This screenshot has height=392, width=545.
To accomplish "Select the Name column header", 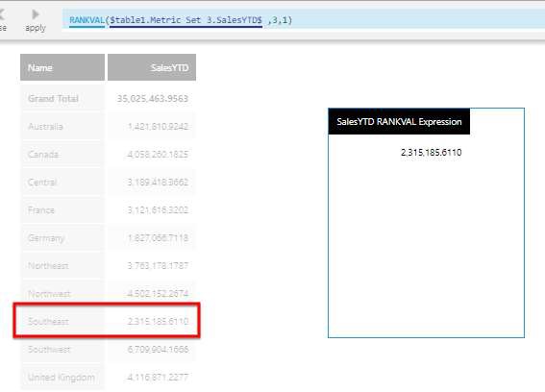I will (62, 67).
